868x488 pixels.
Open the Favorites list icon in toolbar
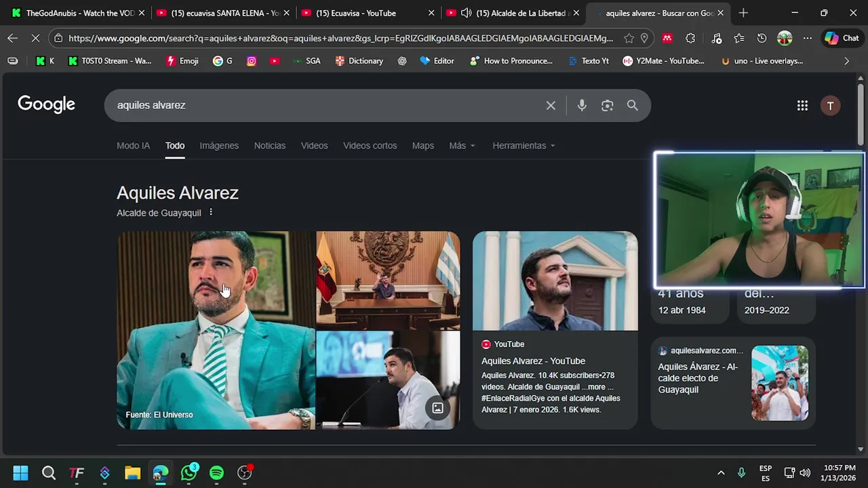739,39
